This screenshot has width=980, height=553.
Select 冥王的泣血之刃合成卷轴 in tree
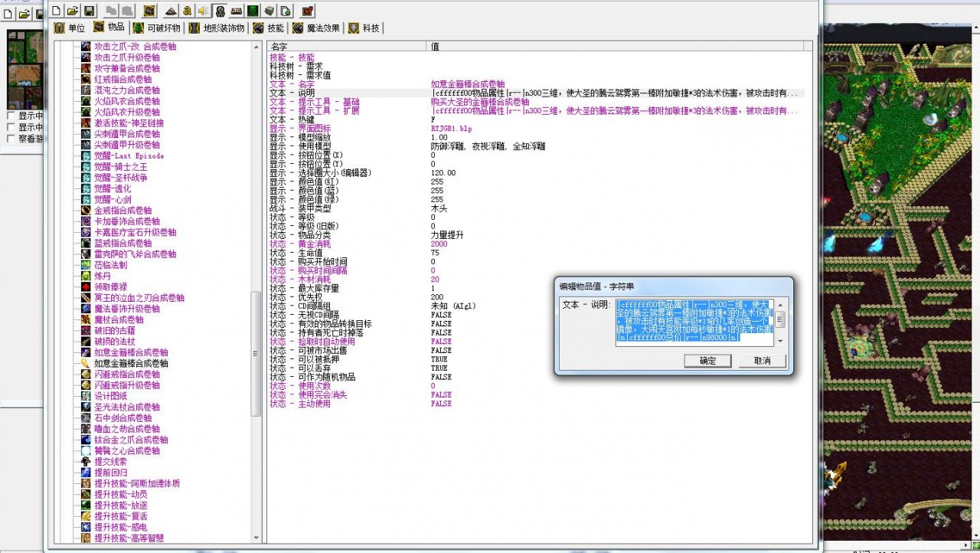click(139, 298)
